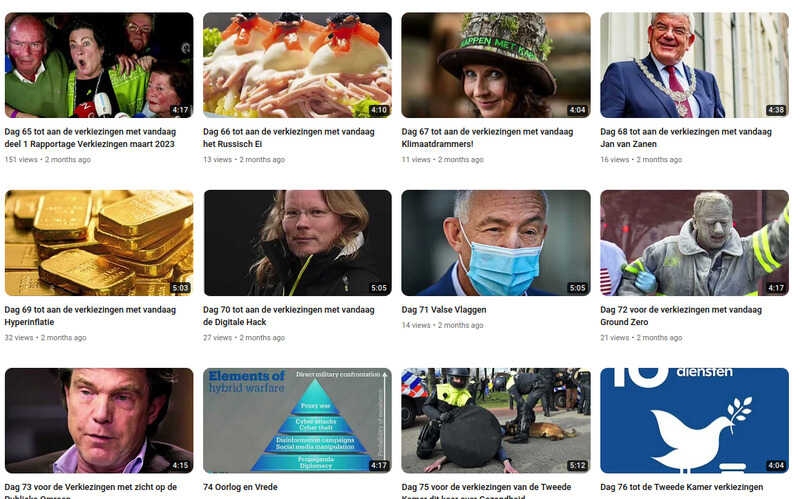Screen dimensions: 800x499
Task: Open the Dag 73 man's face thumbnail
Action: point(99,420)
